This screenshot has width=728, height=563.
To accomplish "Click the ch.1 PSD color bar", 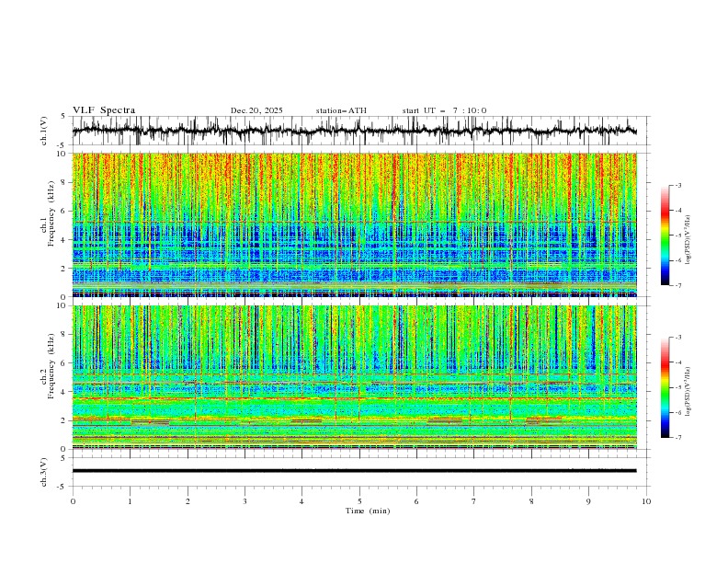I will pos(665,236).
